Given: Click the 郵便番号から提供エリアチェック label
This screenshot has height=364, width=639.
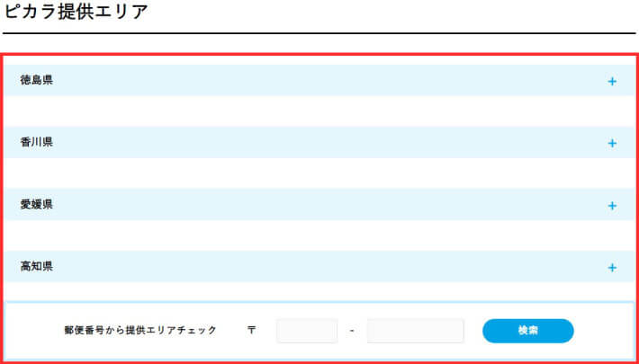Looking at the screenshot, I should [140, 330].
